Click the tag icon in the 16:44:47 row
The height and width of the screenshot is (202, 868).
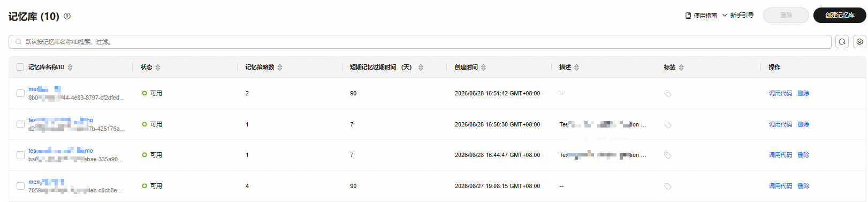coord(668,155)
